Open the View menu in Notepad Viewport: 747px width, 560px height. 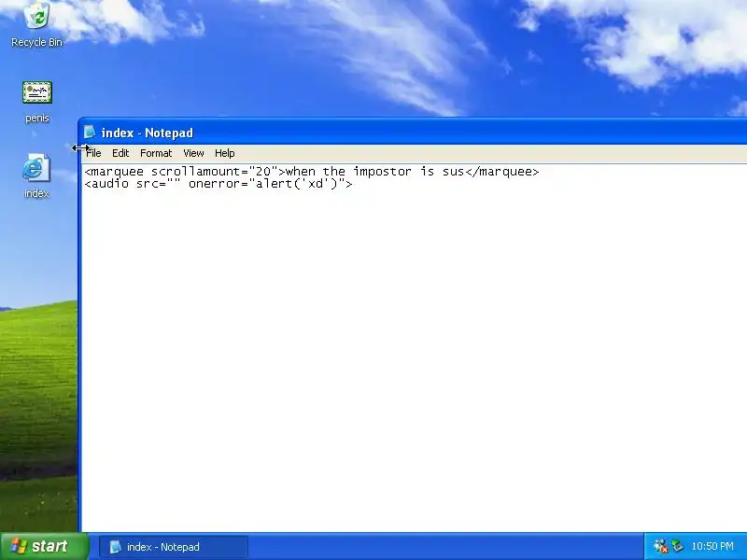pos(193,153)
